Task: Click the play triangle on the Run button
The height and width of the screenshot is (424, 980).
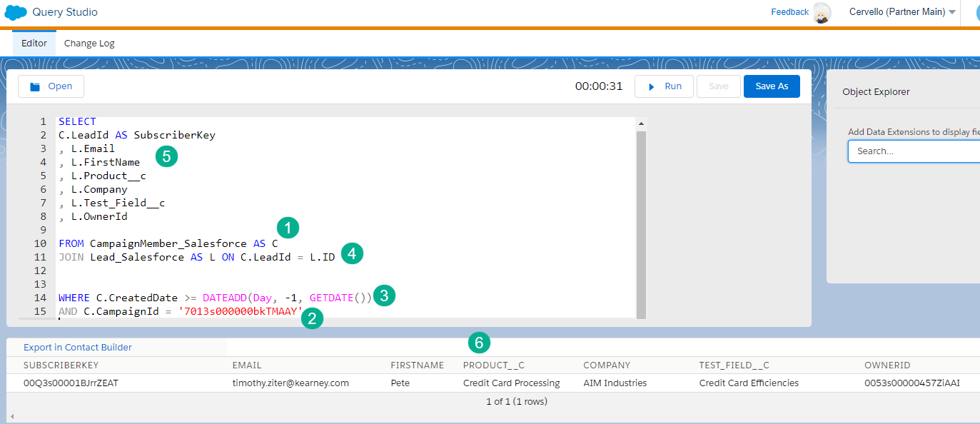Action: pos(652,86)
